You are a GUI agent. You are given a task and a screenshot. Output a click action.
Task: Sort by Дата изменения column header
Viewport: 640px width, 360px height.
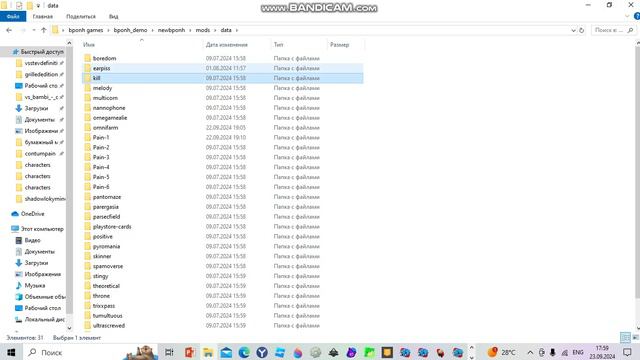coord(227,45)
